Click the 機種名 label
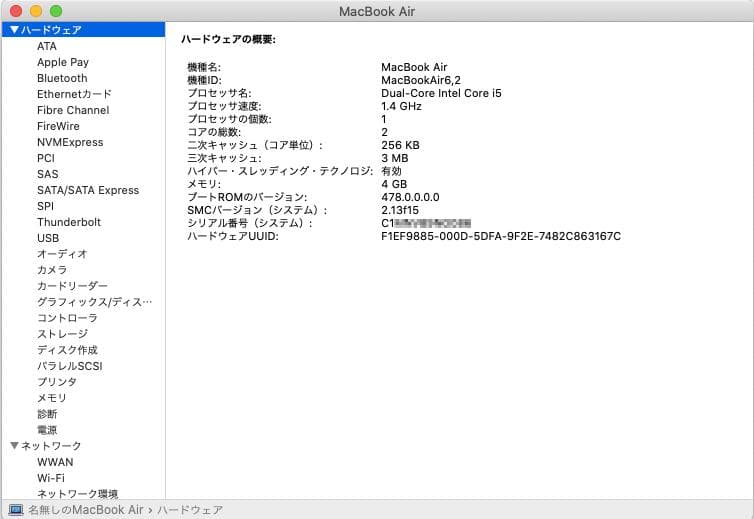 [x=204, y=67]
